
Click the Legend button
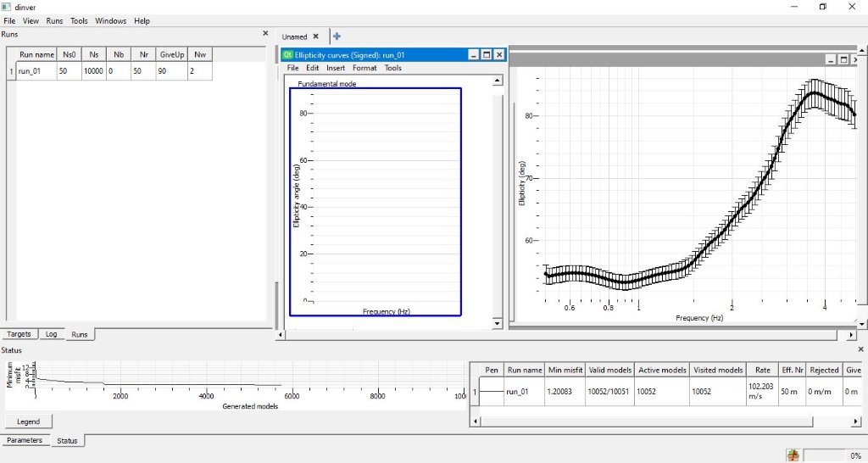click(x=29, y=421)
